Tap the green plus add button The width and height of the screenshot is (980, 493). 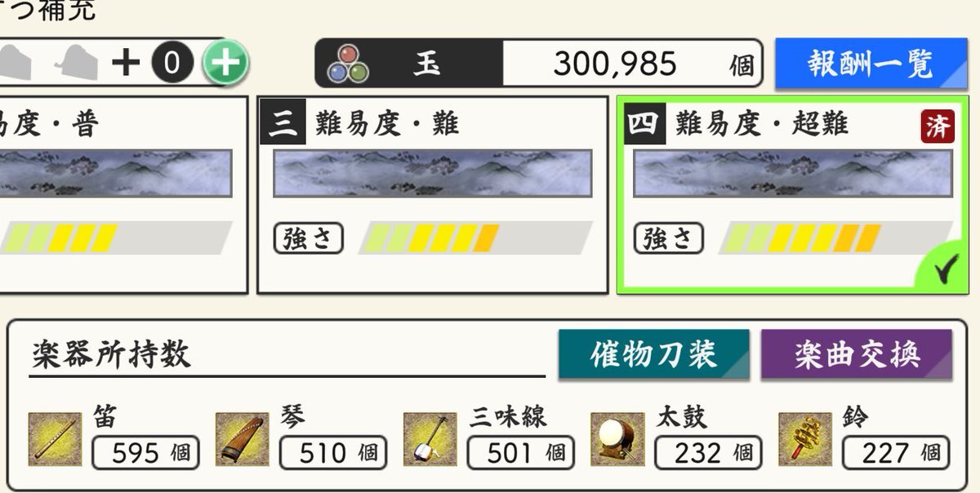coord(225,63)
